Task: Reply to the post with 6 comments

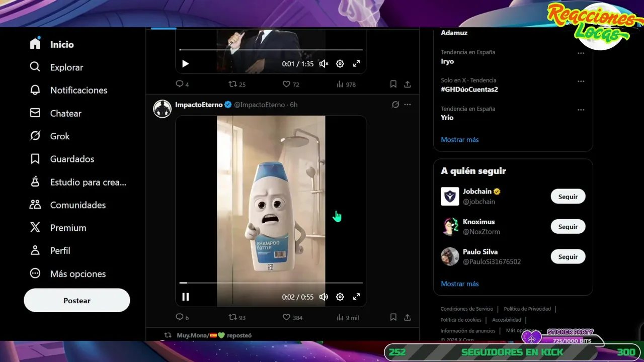Action: pos(182,318)
